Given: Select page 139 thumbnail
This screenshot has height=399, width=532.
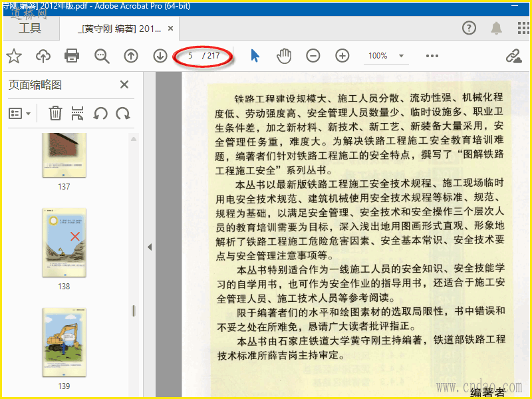Looking at the screenshot, I should pyautogui.click(x=64, y=342).
